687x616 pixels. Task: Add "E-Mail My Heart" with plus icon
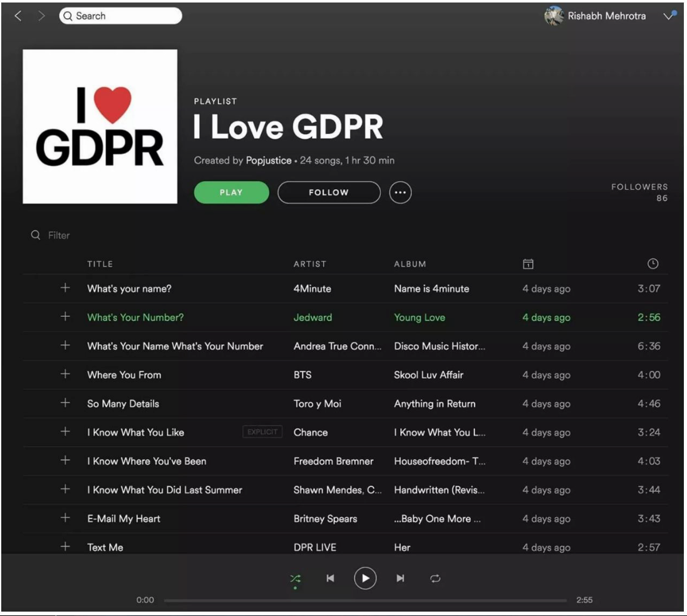(65, 518)
